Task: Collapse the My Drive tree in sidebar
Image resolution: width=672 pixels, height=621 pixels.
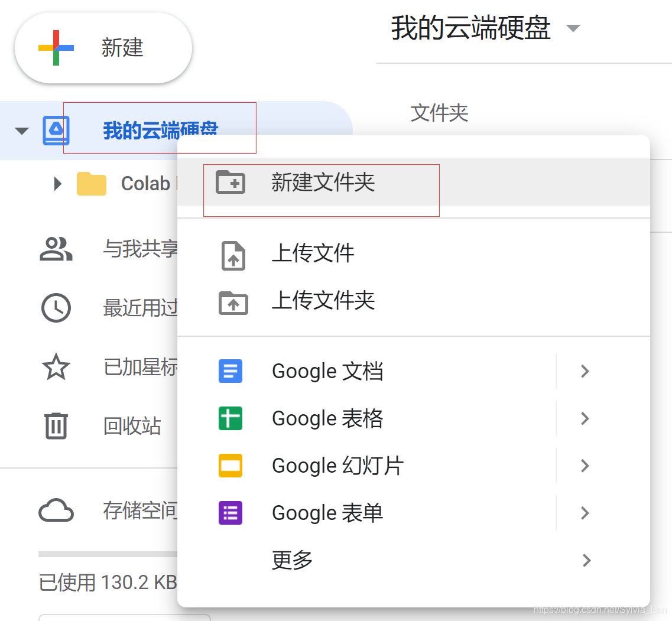Action: pos(21,130)
